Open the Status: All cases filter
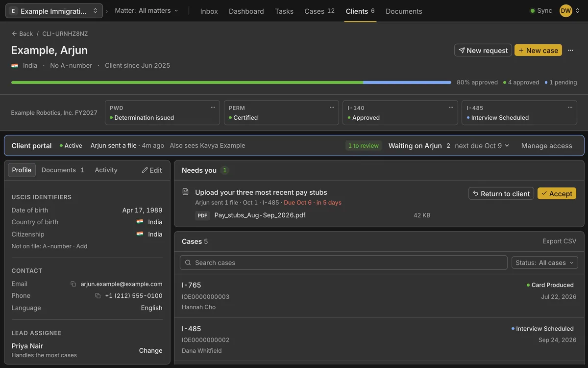This screenshot has height=368, width=588. pos(545,263)
